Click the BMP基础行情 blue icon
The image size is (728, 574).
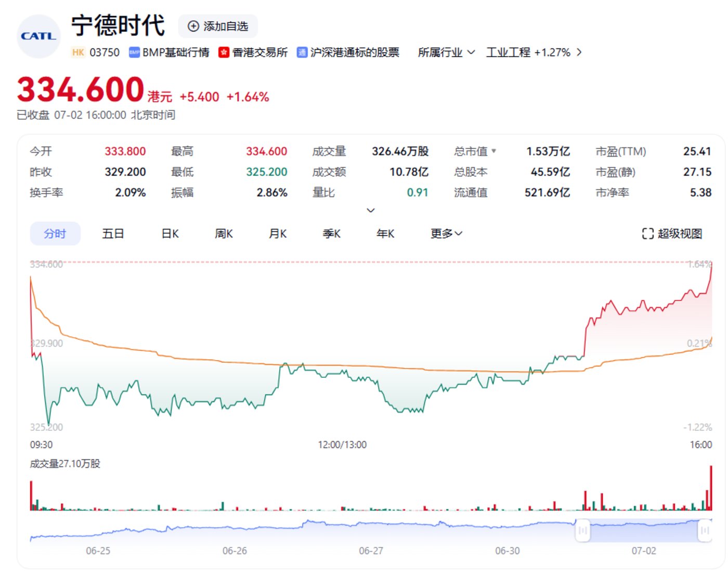134,53
